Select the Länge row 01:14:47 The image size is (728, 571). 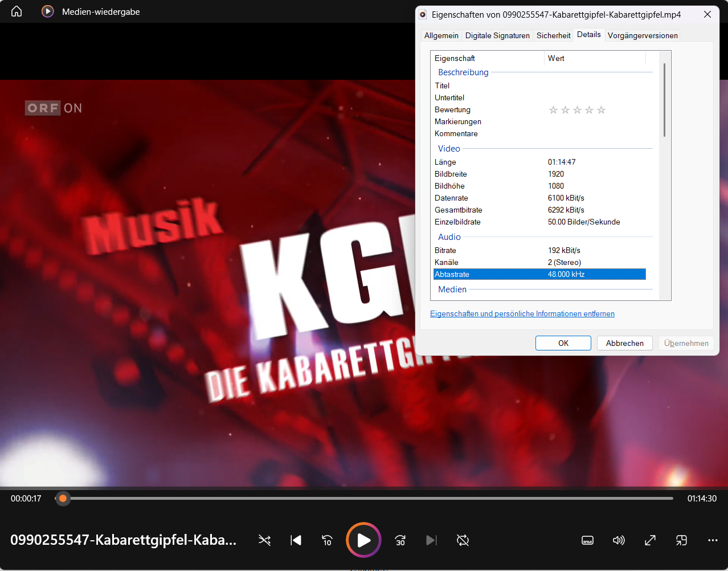click(x=539, y=162)
